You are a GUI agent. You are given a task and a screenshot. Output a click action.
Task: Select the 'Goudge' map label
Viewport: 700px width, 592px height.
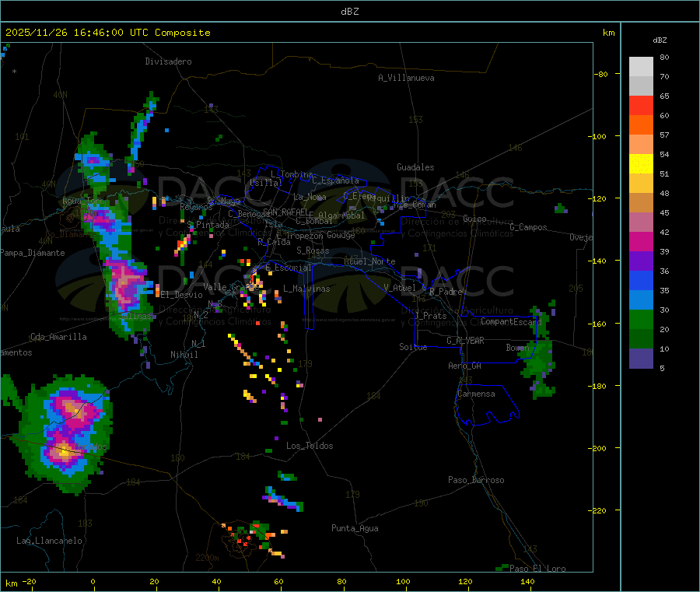341,235
